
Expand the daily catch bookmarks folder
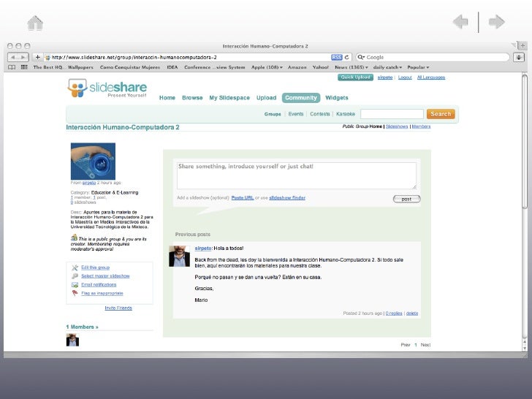point(387,67)
